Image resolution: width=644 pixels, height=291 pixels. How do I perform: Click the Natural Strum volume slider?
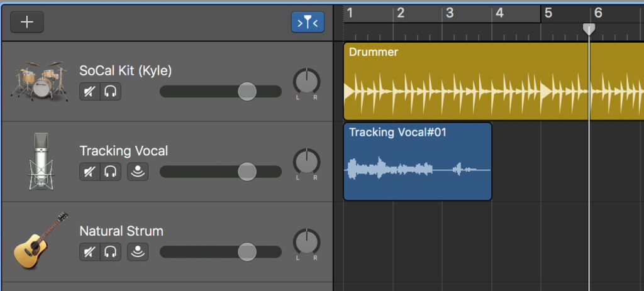click(221, 251)
